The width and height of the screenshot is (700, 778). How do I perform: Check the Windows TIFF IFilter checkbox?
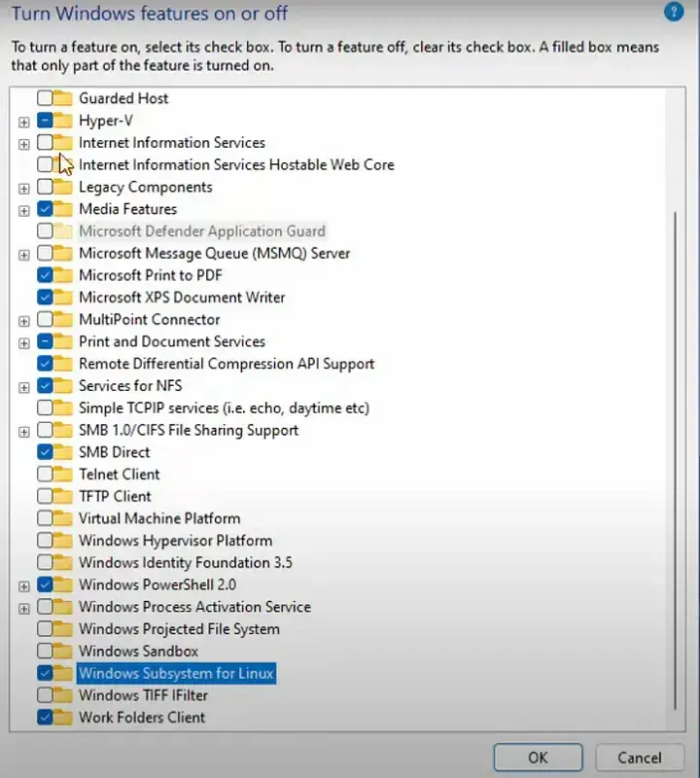coord(45,695)
